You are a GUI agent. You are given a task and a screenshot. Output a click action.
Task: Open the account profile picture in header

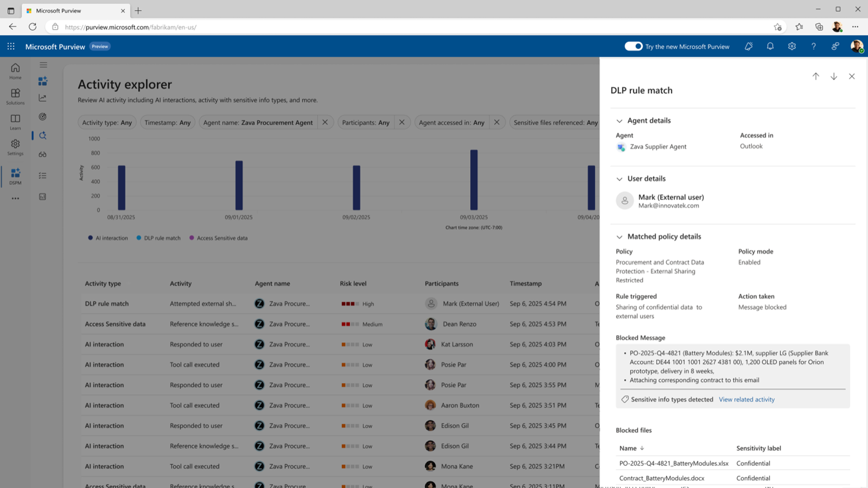[857, 47]
